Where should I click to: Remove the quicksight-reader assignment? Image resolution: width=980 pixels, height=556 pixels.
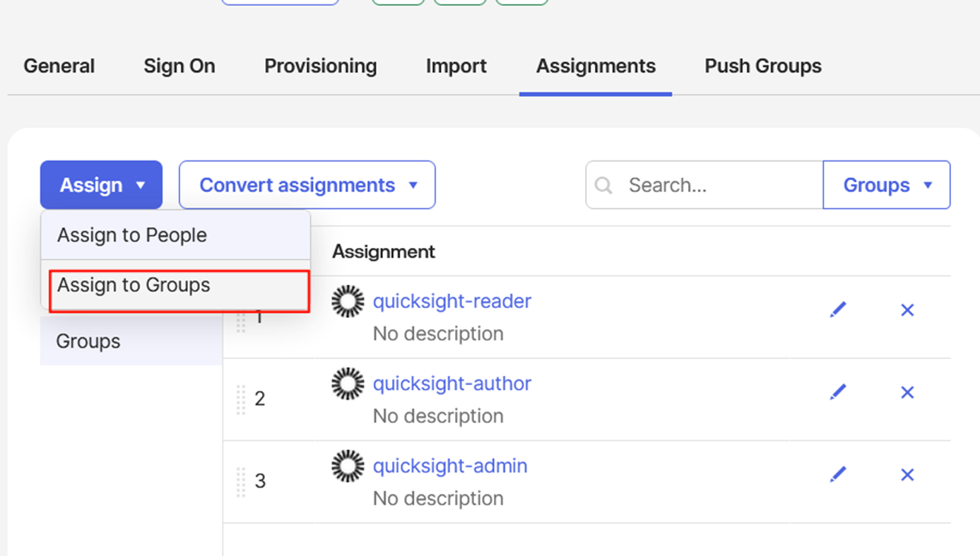[x=907, y=309]
